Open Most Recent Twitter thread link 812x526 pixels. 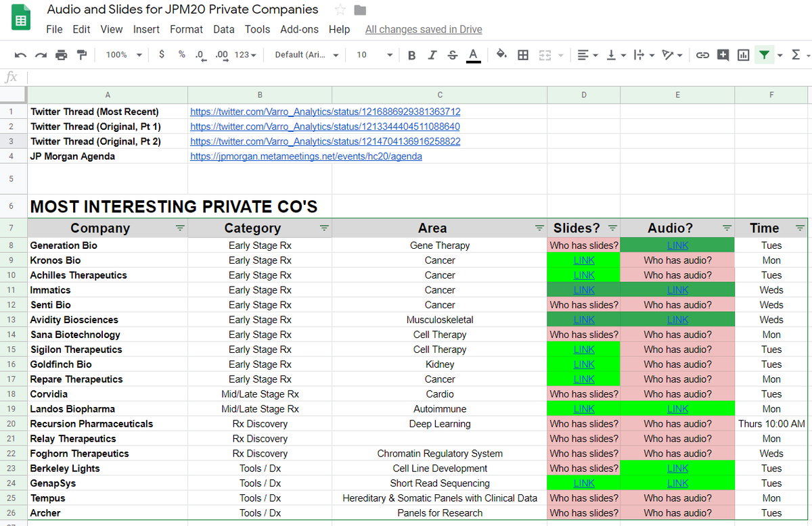pyautogui.click(x=325, y=112)
